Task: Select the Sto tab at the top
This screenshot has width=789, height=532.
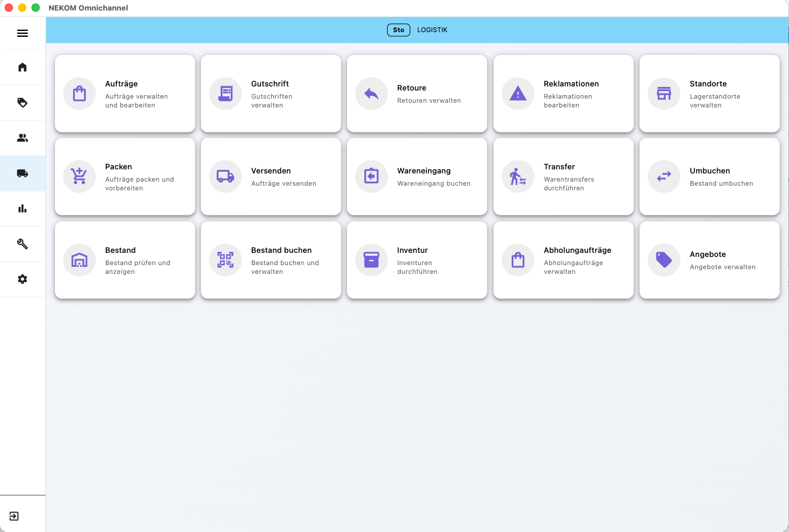Action: tap(398, 29)
